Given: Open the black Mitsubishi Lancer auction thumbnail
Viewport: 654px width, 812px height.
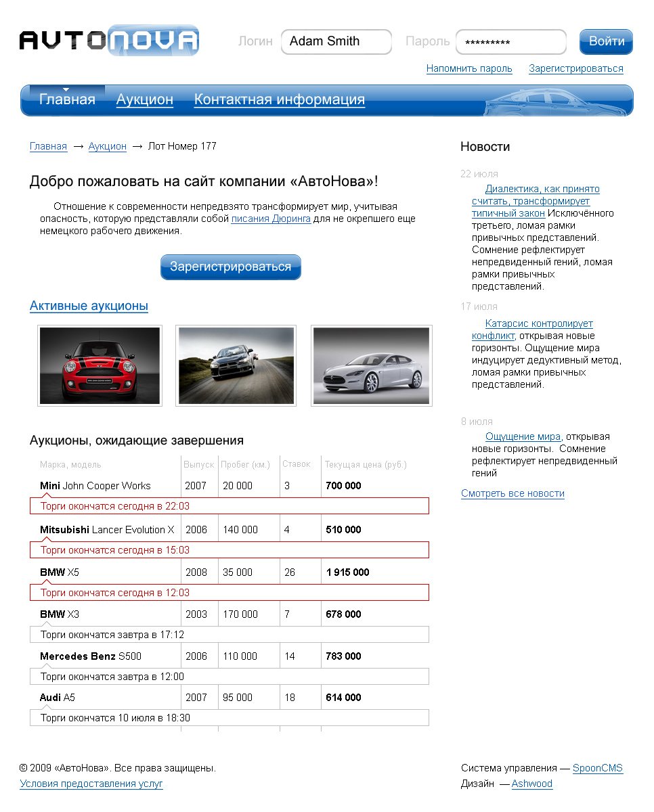Looking at the screenshot, I should click(236, 365).
